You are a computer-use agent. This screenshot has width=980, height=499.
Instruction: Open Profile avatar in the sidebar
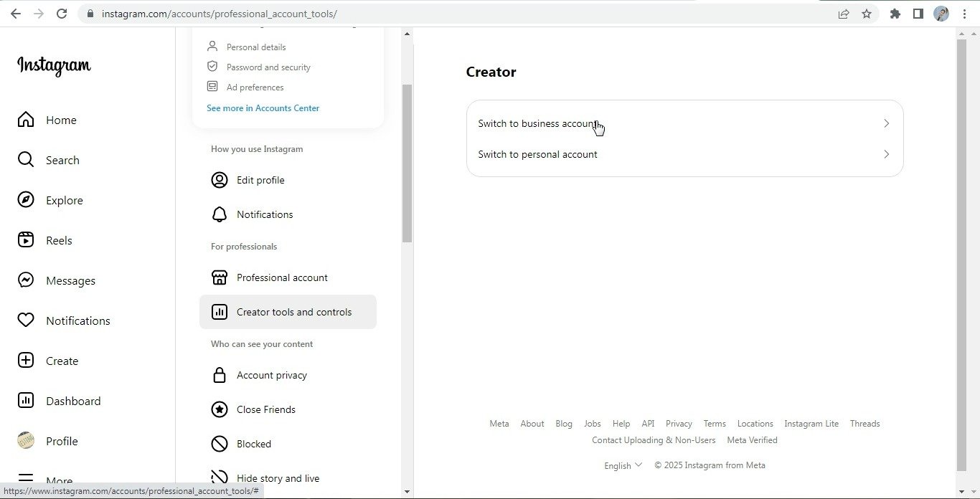pyautogui.click(x=26, y=440)
